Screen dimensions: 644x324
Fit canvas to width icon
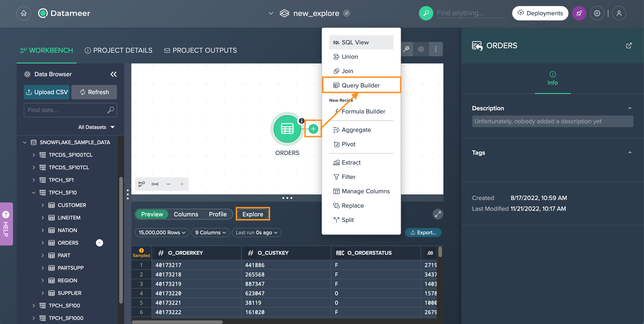point(155,184)
